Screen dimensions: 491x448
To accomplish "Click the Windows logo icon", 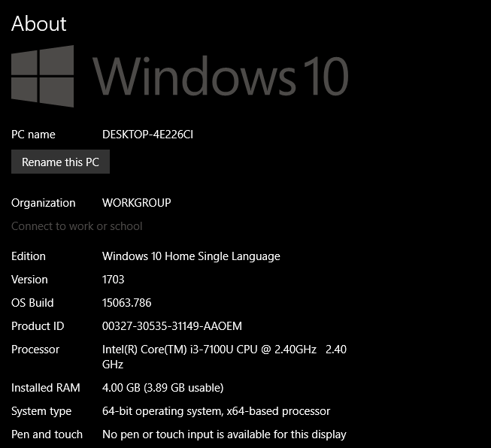I will 43,76.
